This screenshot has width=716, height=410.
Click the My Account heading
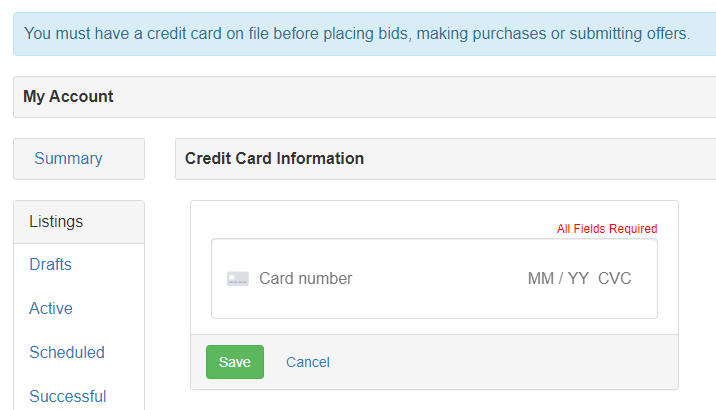coord(68,96)
